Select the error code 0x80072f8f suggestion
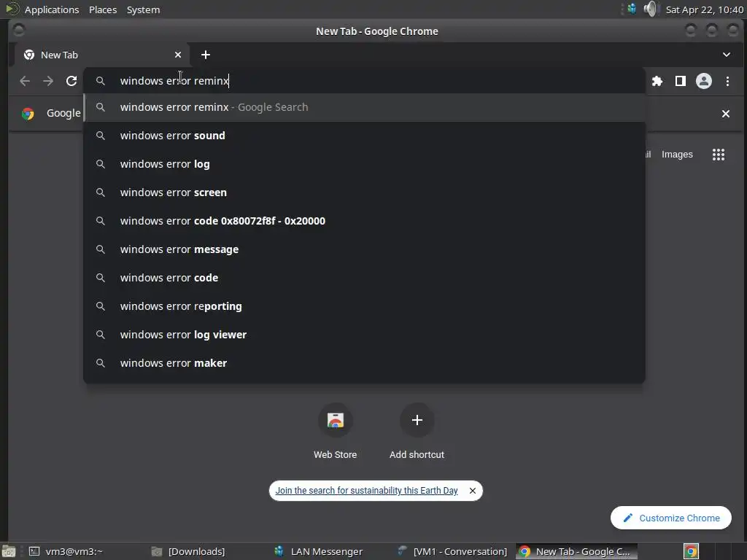747x560 pixels. 365,221
